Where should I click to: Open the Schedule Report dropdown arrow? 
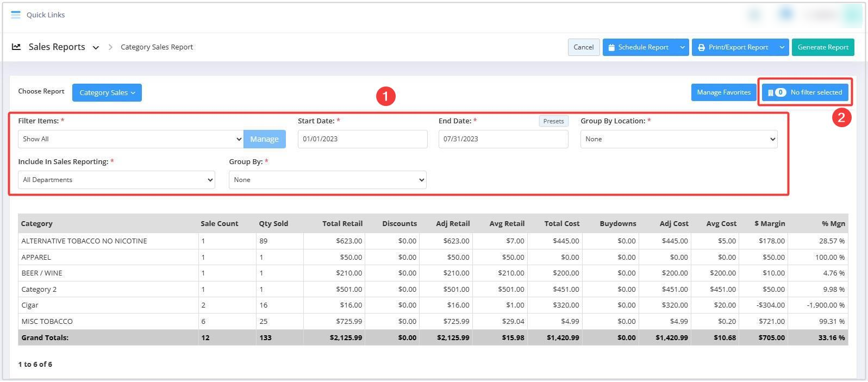click(x=682, y=47)
